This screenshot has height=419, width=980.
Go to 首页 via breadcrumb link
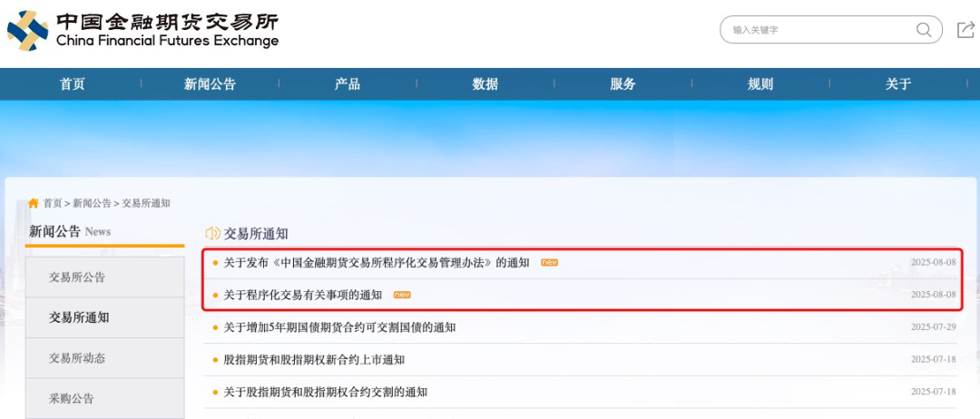tap(53, 203)
